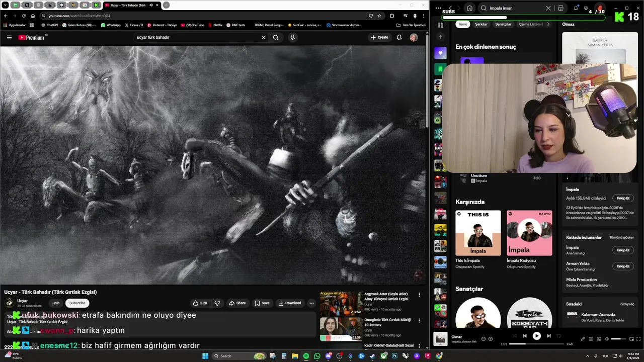Viewport: 644px width, 362px height.
Task: Mute the Ucyar YouTube tab audio
Action: pos(151,5)
